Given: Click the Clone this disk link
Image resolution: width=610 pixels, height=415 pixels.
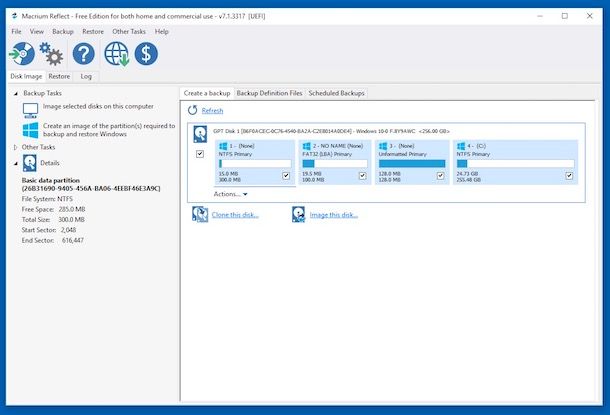Looking at the screenshot, I should [235, 215].
